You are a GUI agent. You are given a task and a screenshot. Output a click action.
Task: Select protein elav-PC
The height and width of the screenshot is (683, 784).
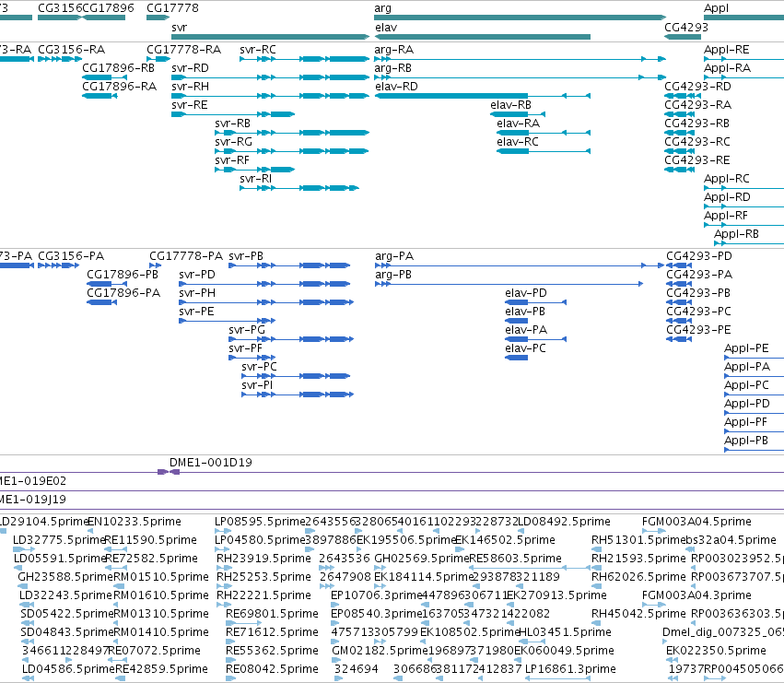(517, 358)
